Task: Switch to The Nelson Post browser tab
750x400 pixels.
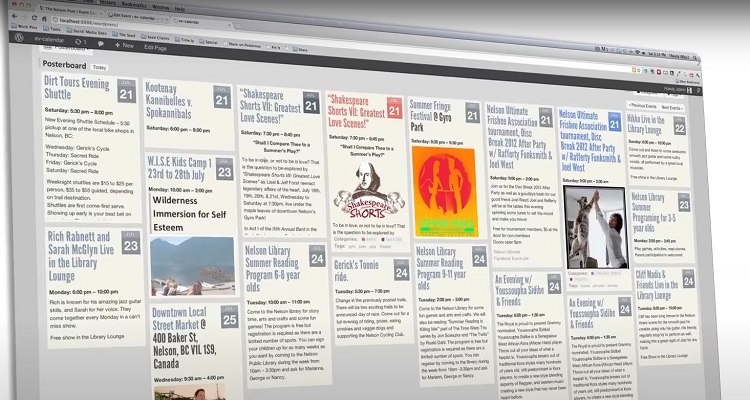Action: click(x=70, y=11)
